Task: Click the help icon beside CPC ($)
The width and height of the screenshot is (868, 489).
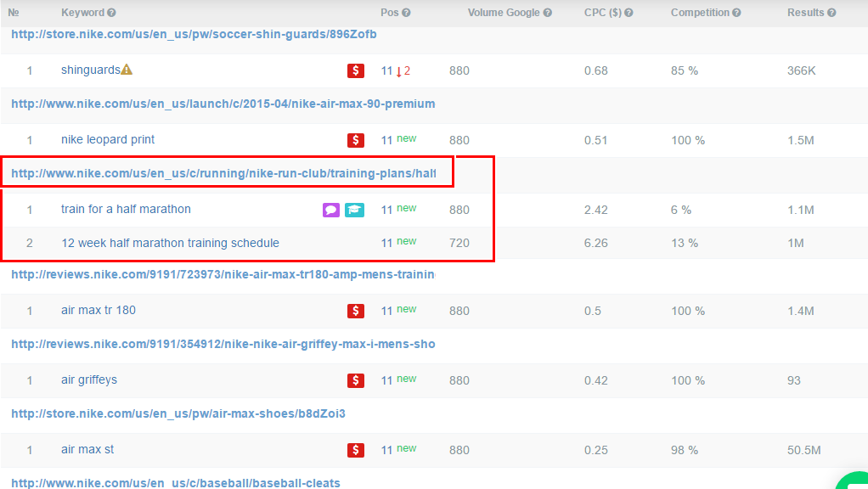Action: (628, 13)
